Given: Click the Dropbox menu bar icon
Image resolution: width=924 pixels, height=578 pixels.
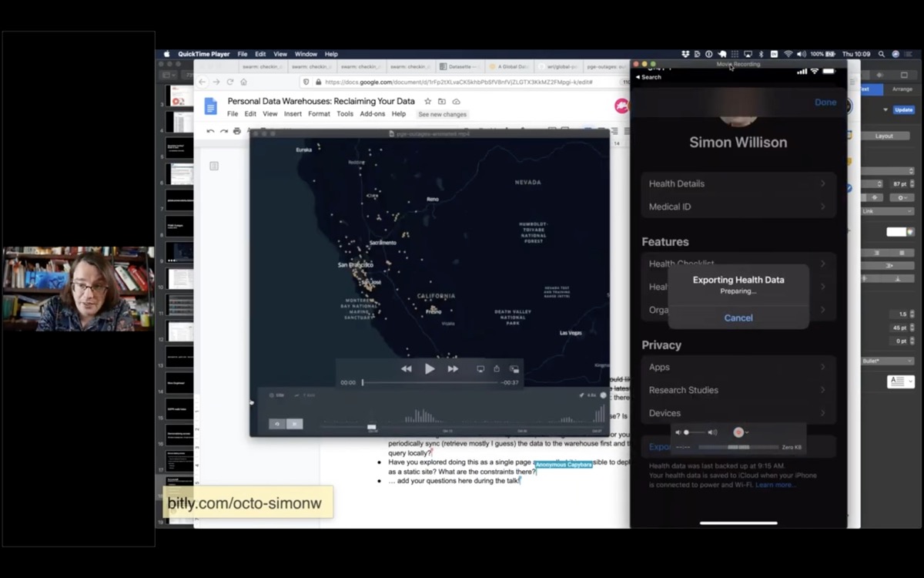Looking at the screenshot, I should 686,54.
